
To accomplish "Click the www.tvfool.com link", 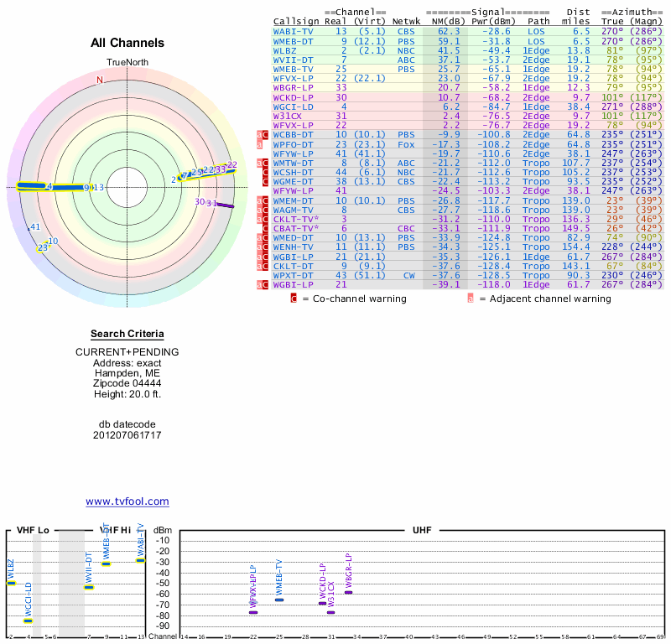I will coord(127,501).
